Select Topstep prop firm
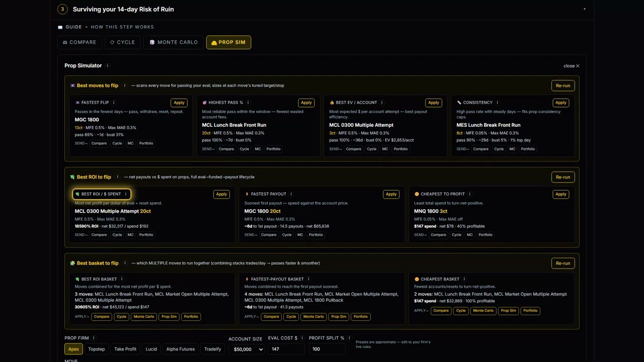 [x=97, y=349]
